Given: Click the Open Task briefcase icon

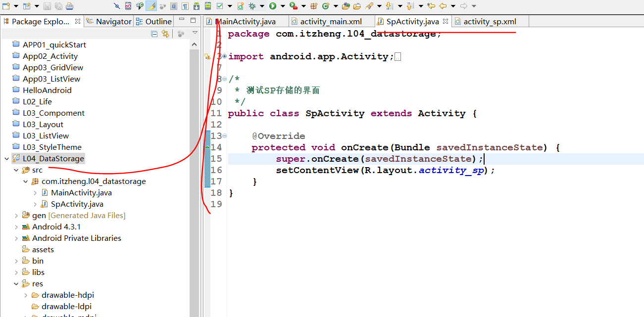Looking at the screenshot, I should click(x=357, y=6).
